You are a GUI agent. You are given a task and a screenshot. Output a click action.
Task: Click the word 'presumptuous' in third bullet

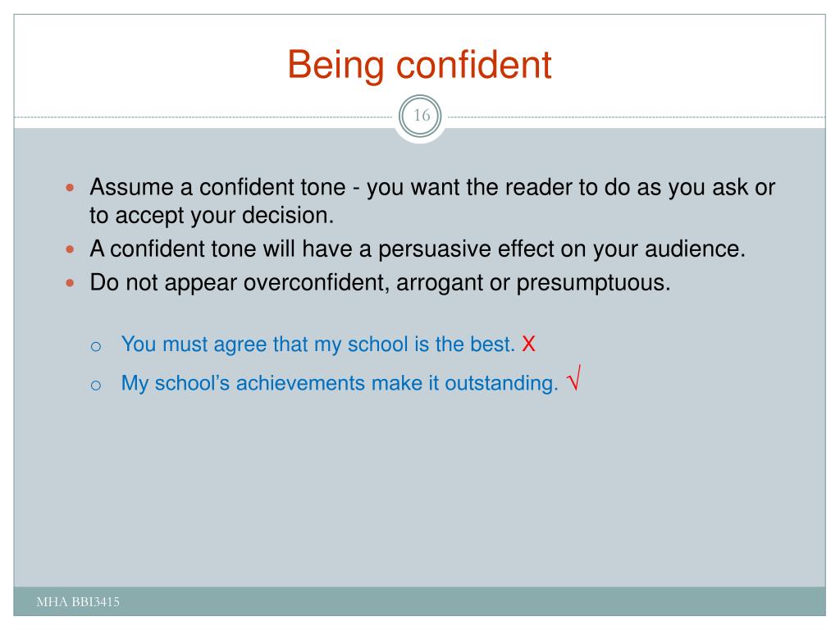(x=590, y=283)
